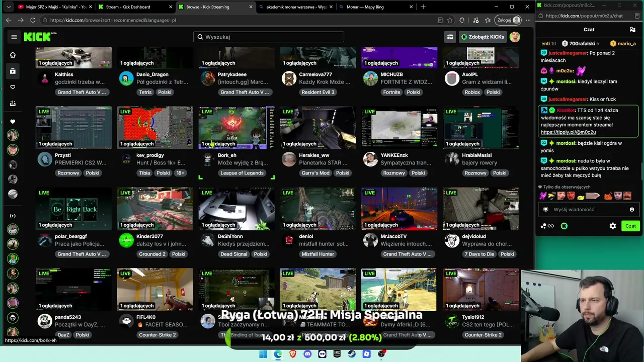Select the Browse icon in Kick sidebar
The image size is (644, 362).
tap(13, 71)
